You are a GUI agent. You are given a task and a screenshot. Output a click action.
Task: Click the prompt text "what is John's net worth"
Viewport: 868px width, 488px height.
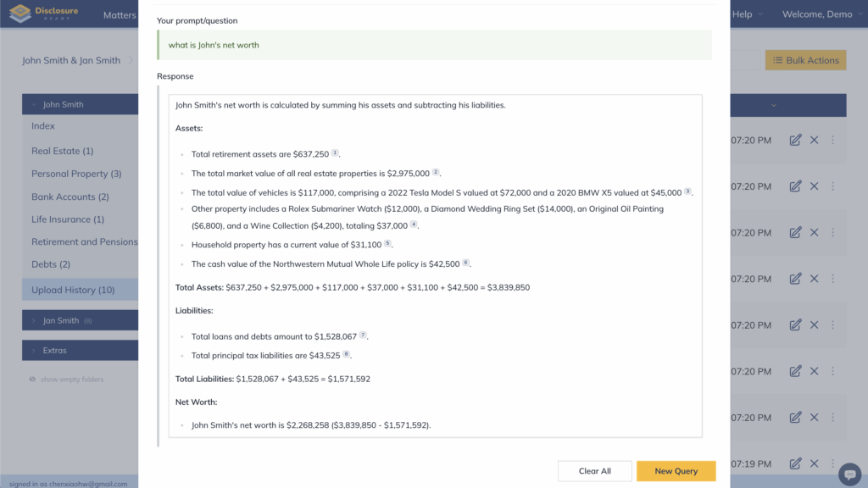[214, 45]
